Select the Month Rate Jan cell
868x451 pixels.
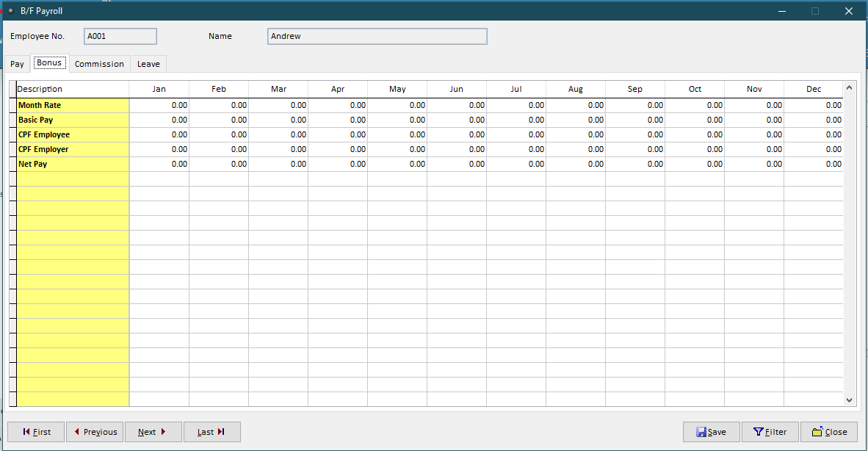pyautogui.click(x=159, y=105)
